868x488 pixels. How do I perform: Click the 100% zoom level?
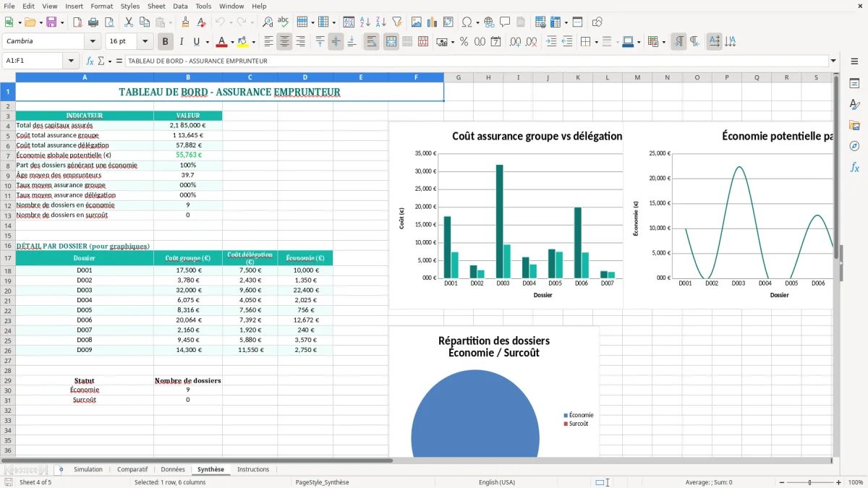click(x=856, y=482)
